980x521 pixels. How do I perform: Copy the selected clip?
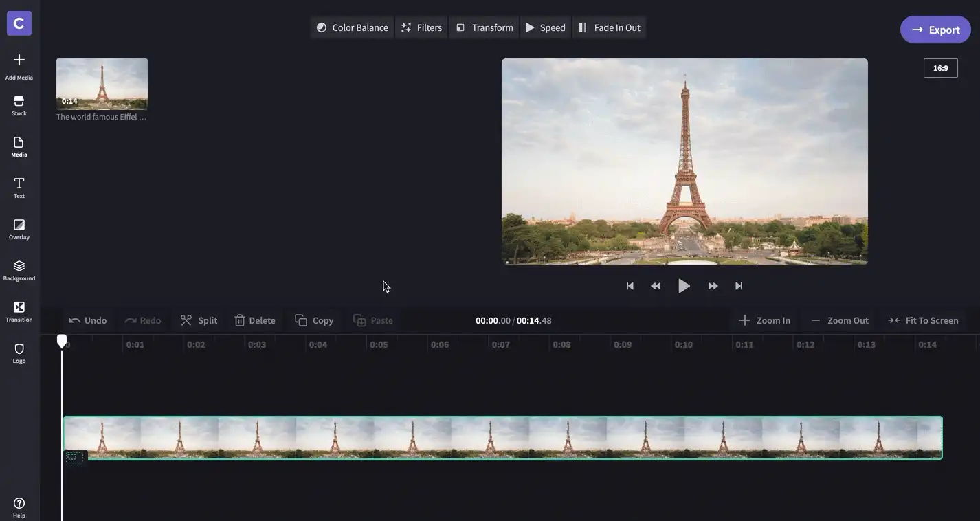pyautogui.click(x=314, y=320)
